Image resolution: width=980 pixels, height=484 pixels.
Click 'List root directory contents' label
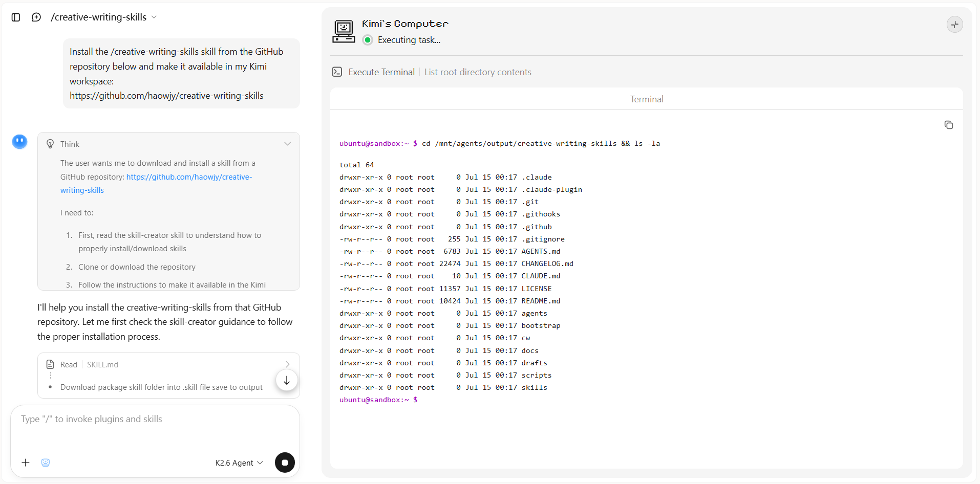[x=478, y=72]
